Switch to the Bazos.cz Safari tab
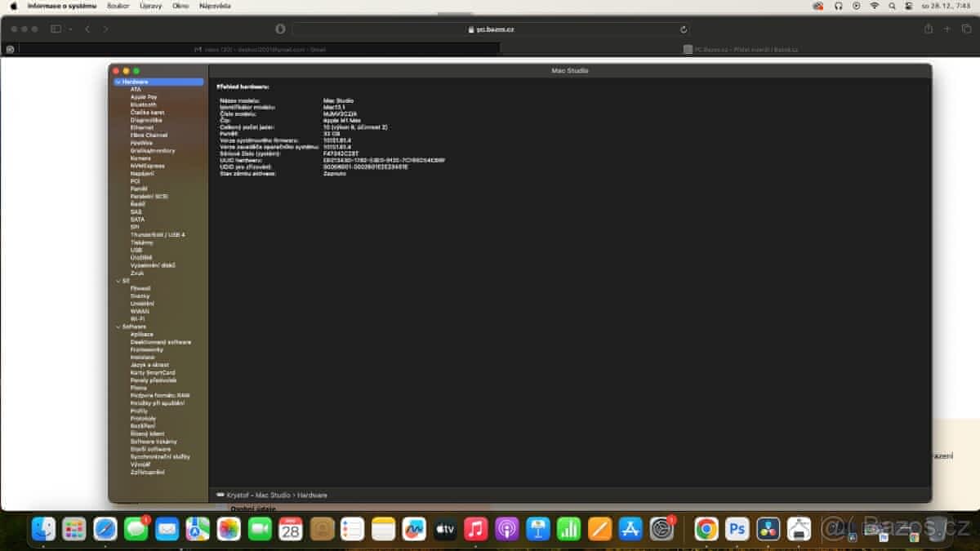This screenshot has height=551, width=980. [x=740, y=49]
